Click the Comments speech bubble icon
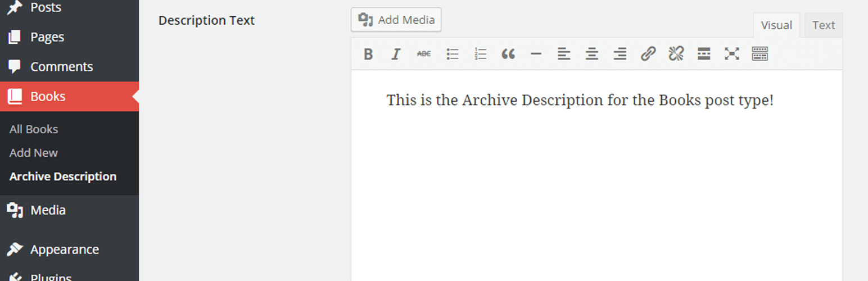Viewport: 868px width, 281px height. pyautogui.click(x=15, y=67)
